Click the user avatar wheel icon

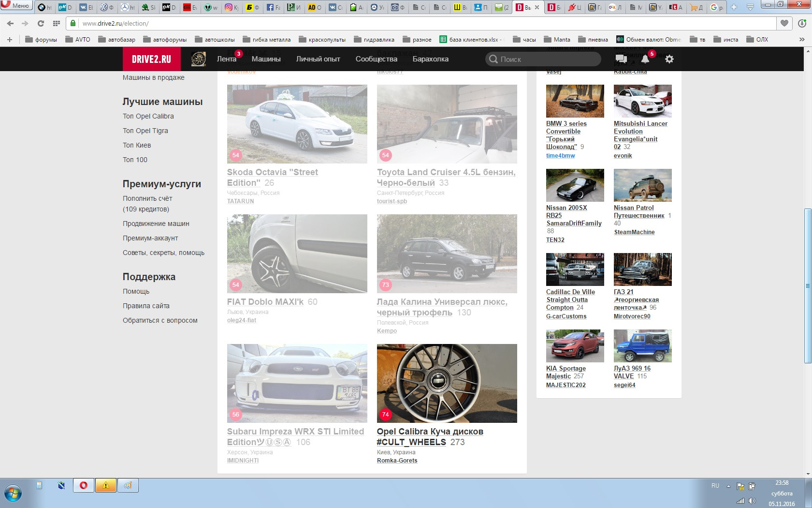click(x=198, y=59)
